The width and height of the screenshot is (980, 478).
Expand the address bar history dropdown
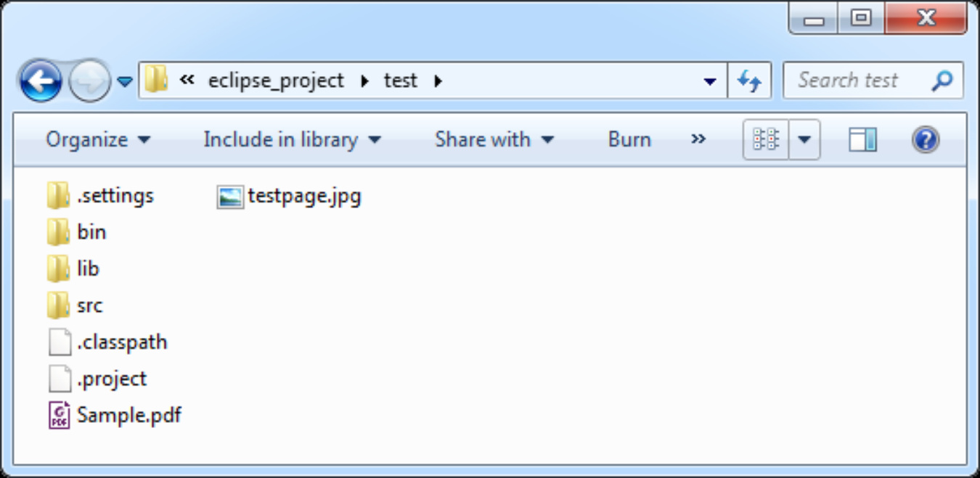pos(711,81)
